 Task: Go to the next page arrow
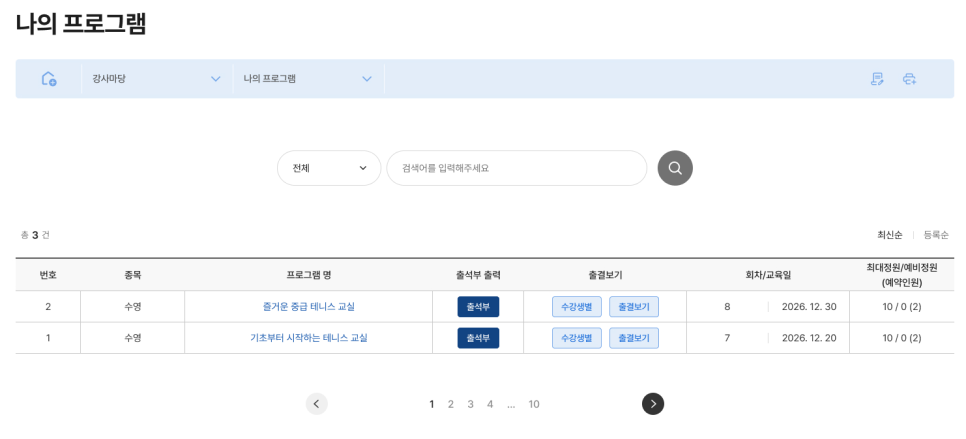coord(653,404)
